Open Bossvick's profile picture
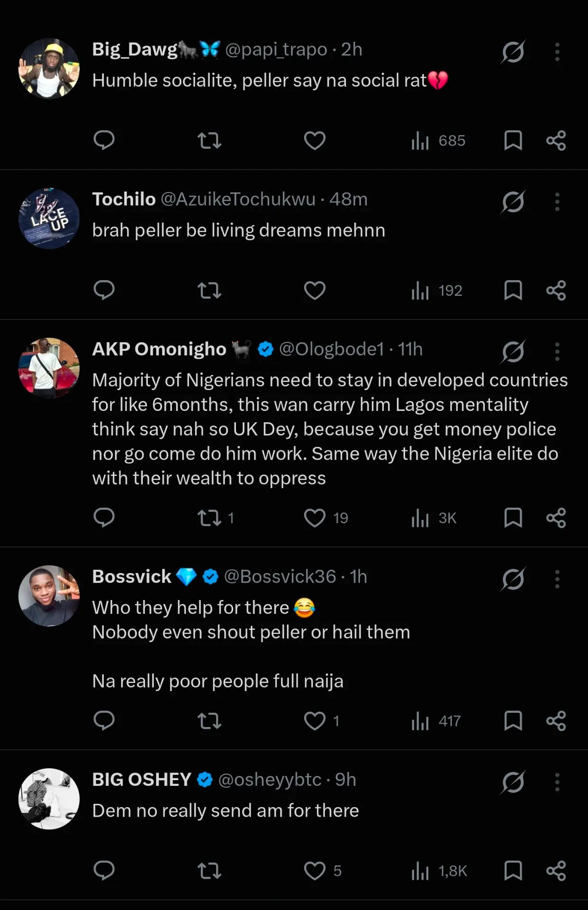The height and width of the screenshot is (910, 588). coord(49,596)
